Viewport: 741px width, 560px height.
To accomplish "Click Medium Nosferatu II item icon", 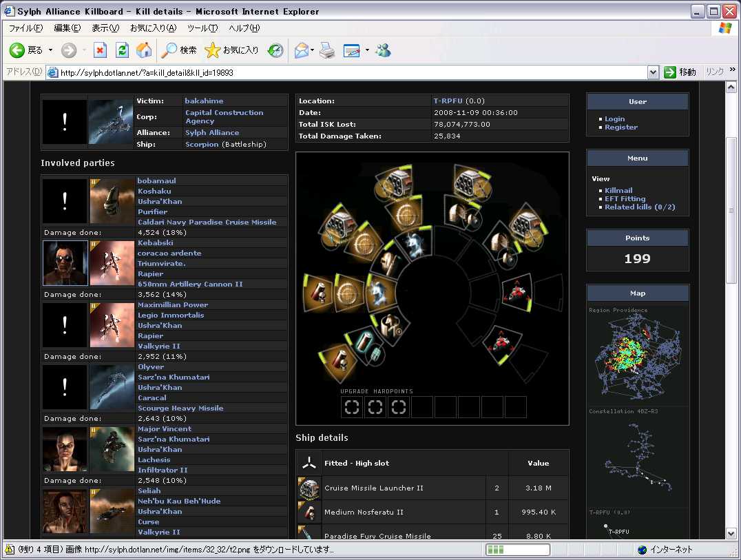I will tap(309, 512).
